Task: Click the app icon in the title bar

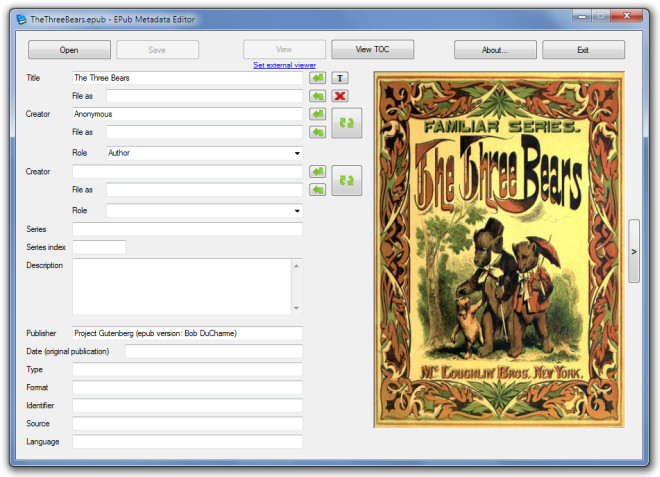Action: pyautogui.click(x=21, y=19)
